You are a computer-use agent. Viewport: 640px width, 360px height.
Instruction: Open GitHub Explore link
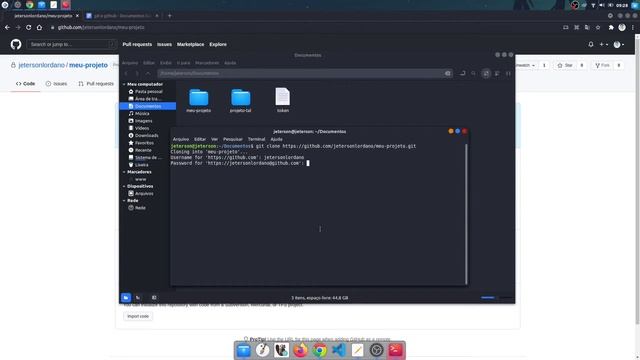coord(218,44)
